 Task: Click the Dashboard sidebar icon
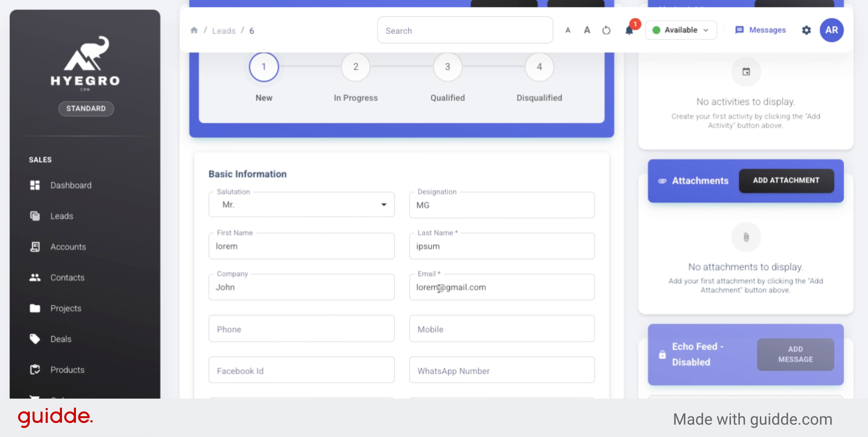coord(35,185)
